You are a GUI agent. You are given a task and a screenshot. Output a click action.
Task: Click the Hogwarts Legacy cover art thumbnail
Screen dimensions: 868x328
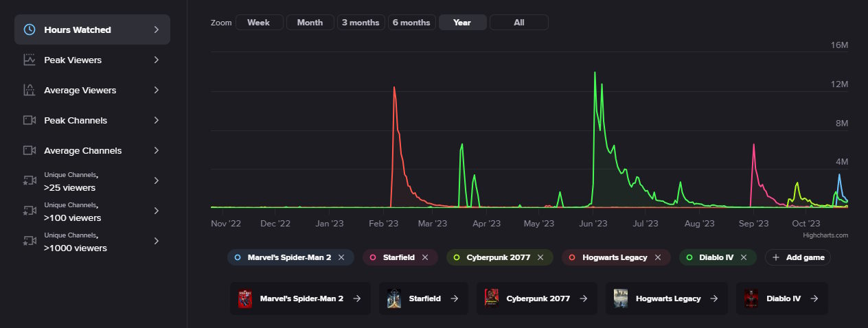pos(621,298)
